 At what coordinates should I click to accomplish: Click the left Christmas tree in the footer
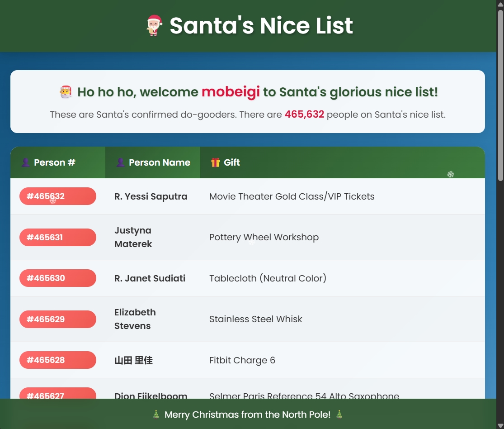[155, 415]
